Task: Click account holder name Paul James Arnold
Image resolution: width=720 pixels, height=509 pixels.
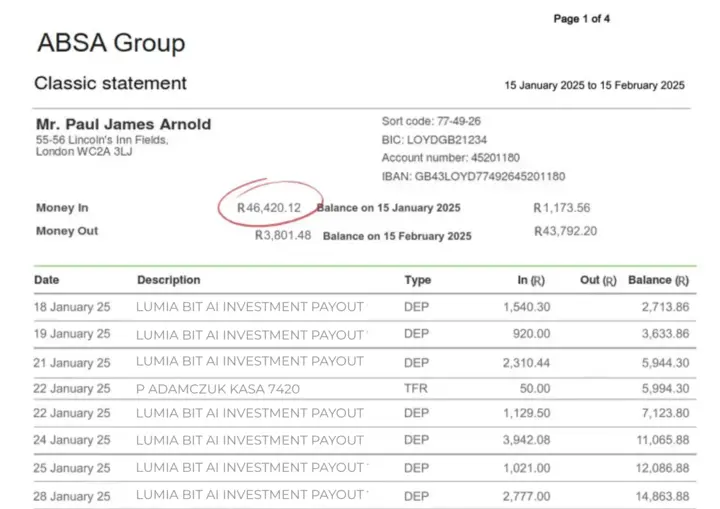Action: 123,125
